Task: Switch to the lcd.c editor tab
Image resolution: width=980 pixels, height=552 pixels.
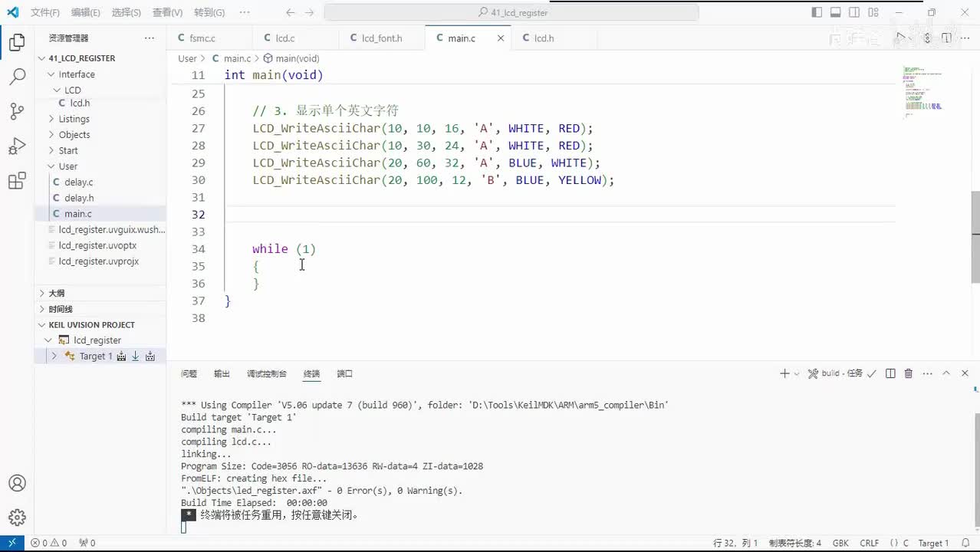Action: pyautogui.click(x=285, y=38)
